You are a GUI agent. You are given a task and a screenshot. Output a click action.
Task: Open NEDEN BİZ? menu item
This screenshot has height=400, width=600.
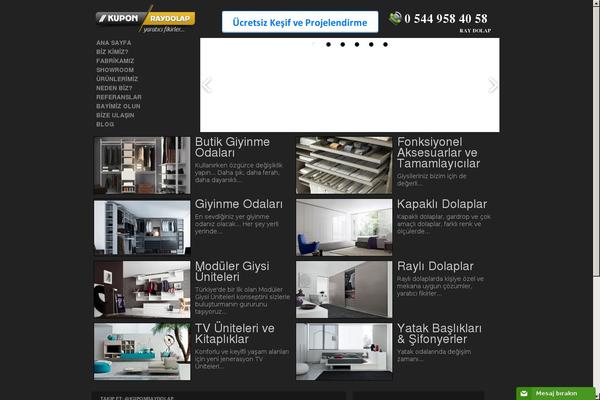(x=114, y=88)
